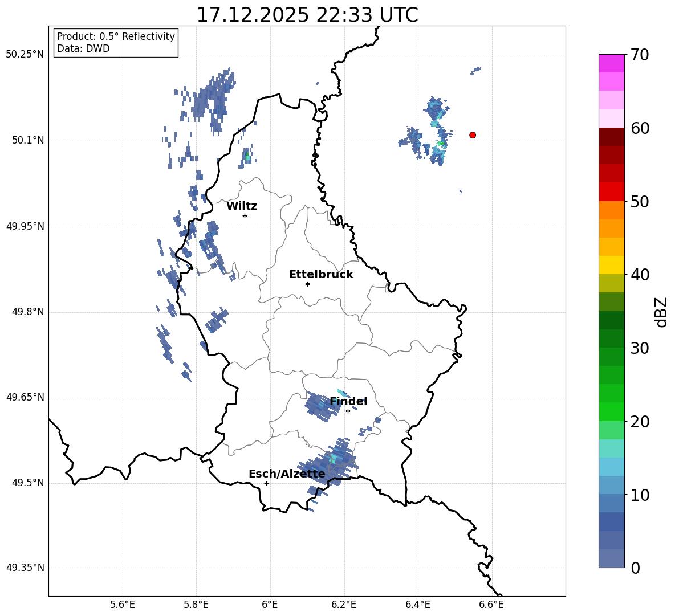The image size is (675, 616).
Task: Click the Wiltz station cross marker
Action: 245,215
